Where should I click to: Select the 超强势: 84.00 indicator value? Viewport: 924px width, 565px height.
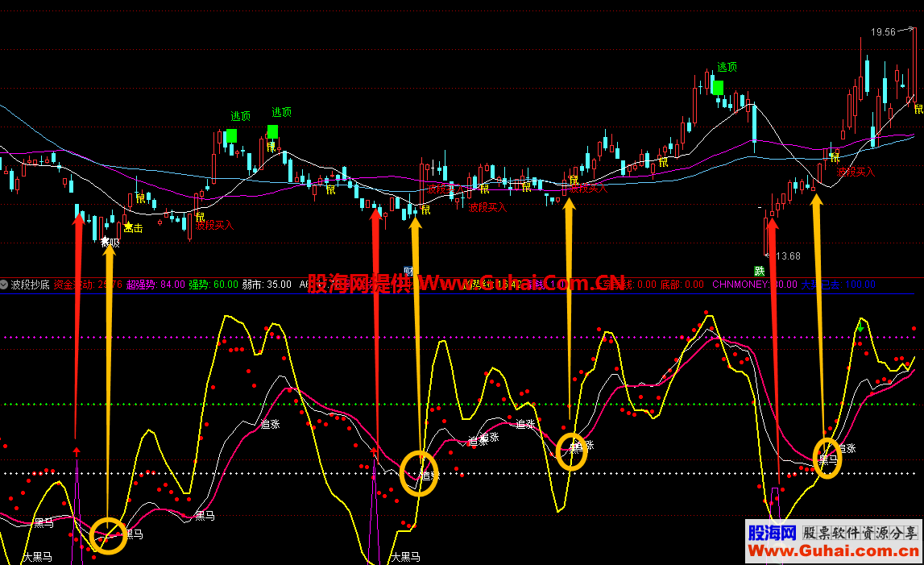tap(155, 285)
